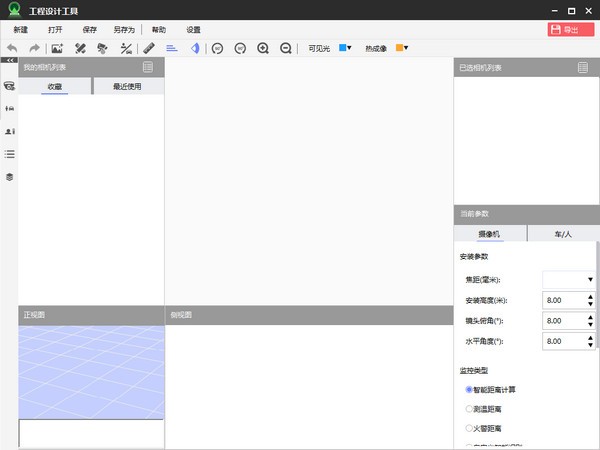Screen dimensions: 600x450
Task: Click the add image icon in toolbar
Action: [57, 48]
